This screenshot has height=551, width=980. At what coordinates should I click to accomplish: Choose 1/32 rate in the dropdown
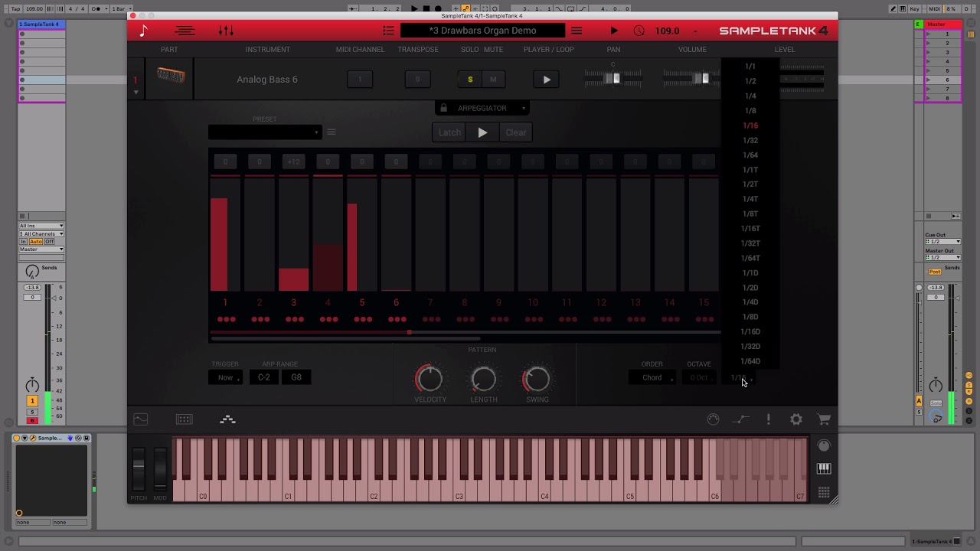pos(750,140)
